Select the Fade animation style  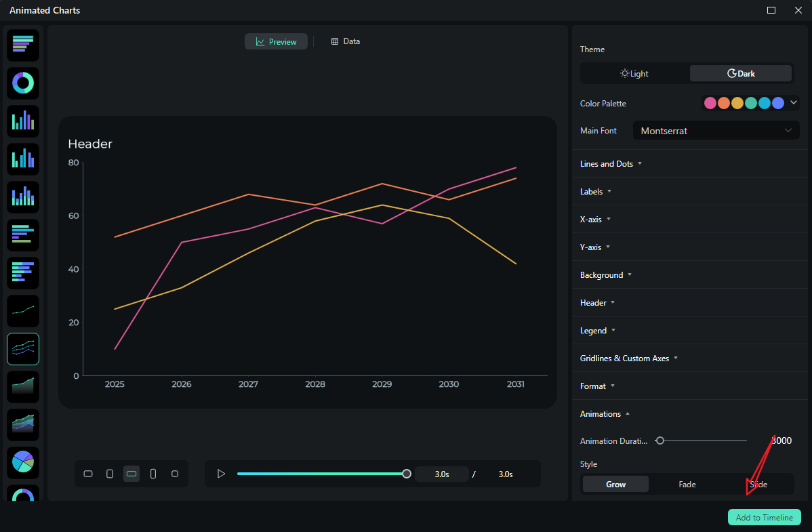pyautogui.click(x=687, y=484)
